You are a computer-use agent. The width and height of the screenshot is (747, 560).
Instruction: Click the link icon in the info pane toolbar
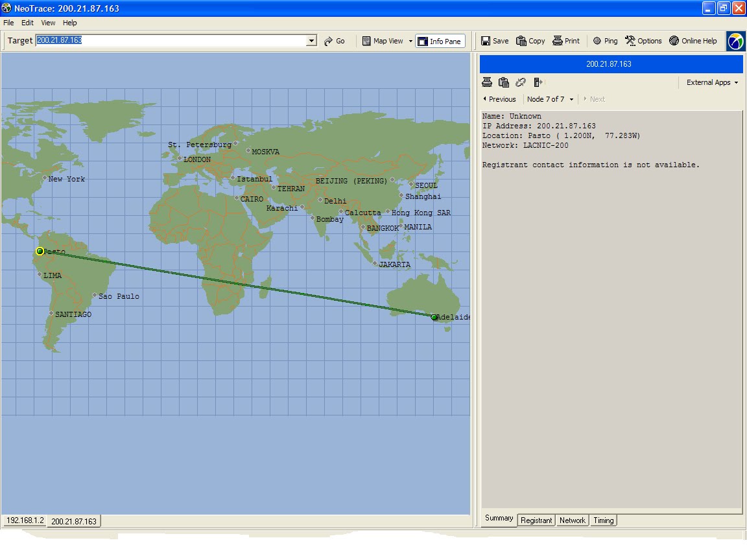pos(521,82)
